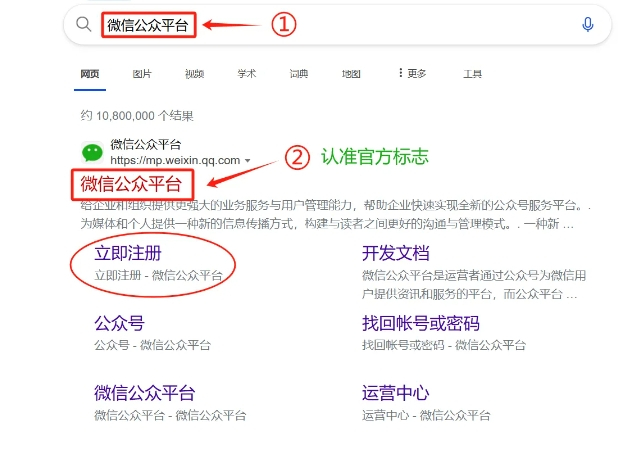
Task: Open the 词典 tab
Action: [299, 74]
